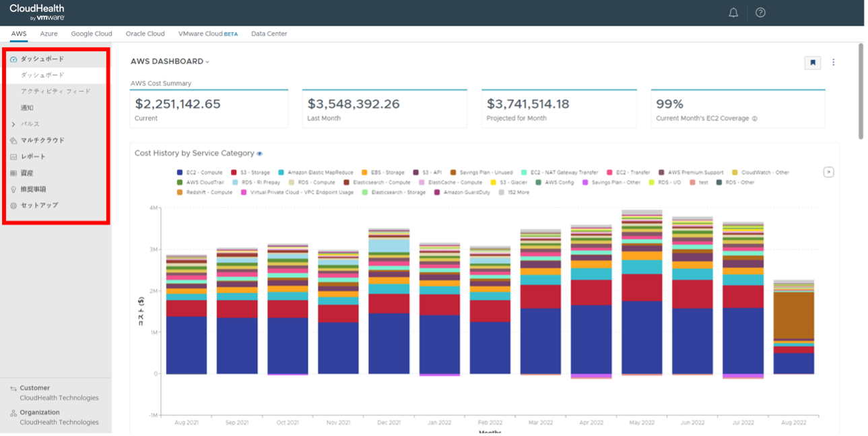Show next legend page with arrow button
The width and height of the screenshot is (868, 436).
click(x=828, y=172)
